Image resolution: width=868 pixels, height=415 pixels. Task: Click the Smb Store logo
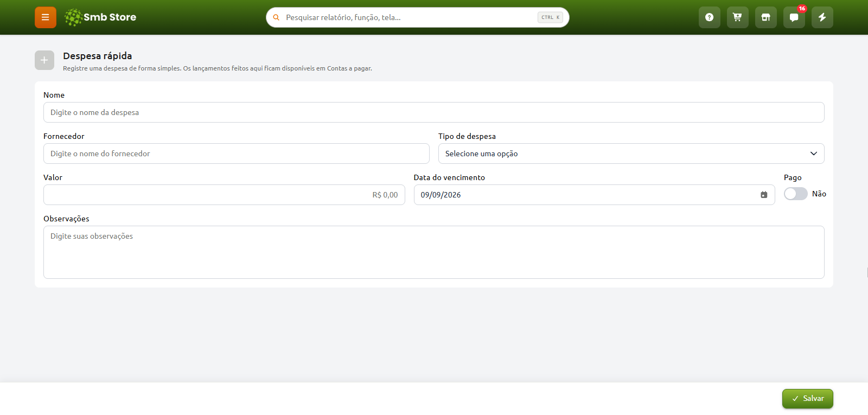coord(100,17)
